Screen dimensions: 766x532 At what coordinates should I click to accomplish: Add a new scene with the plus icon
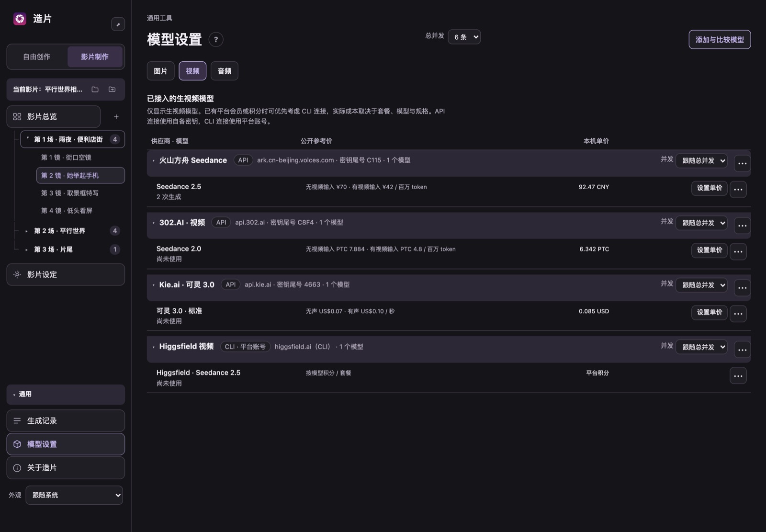pyautogui.click(x=116, y=117)
